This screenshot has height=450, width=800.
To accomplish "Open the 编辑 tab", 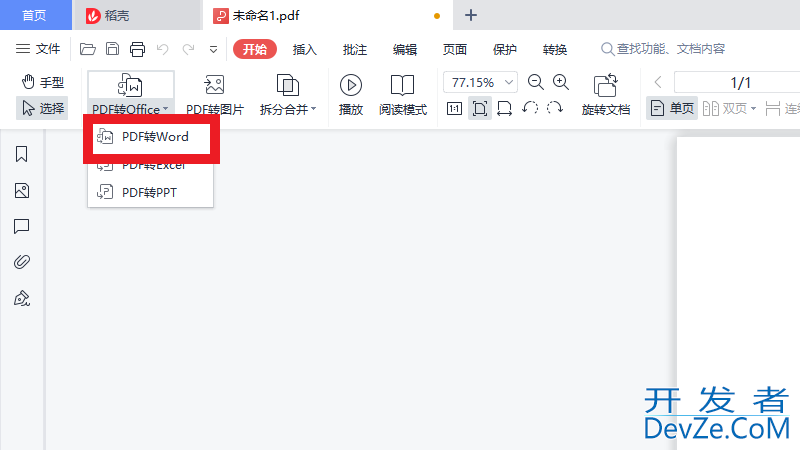I will pyautogui.click(x=405, y=49).
